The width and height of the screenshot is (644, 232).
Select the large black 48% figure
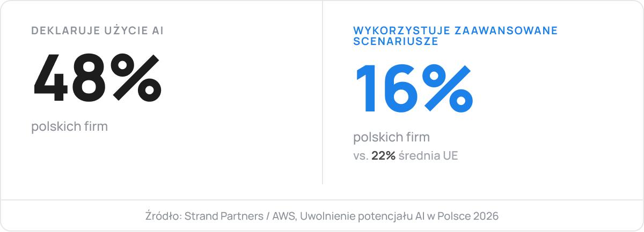(x=97, y=78)
